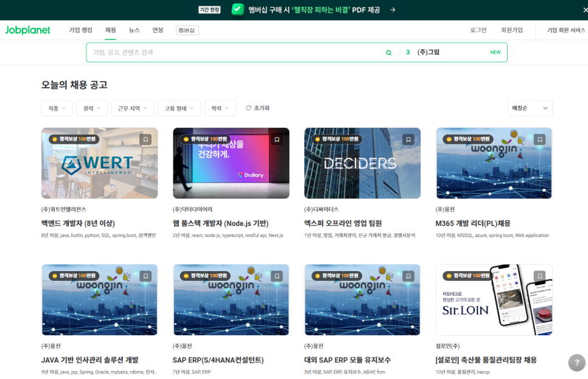
Task: Bookmark the JAVA 기반 인사관리 솔루션 개발 job
Action: coord(145,276)
